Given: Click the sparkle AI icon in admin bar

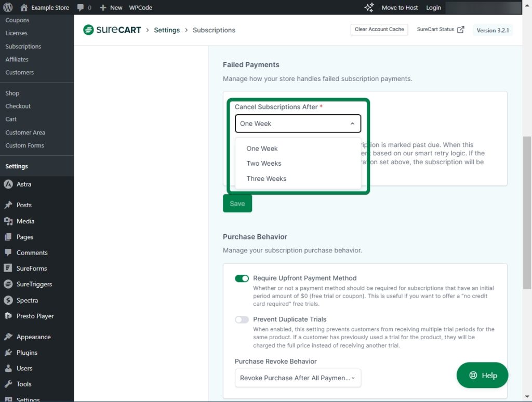Looking at the screenshot, I should coord(369,7).
